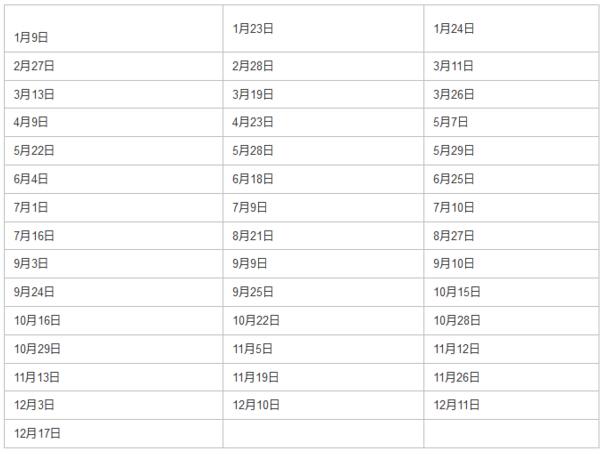Select the 2月27日 date entry
Image resolution: width=603 pixels, height=454 pixels.
(35, 66)
